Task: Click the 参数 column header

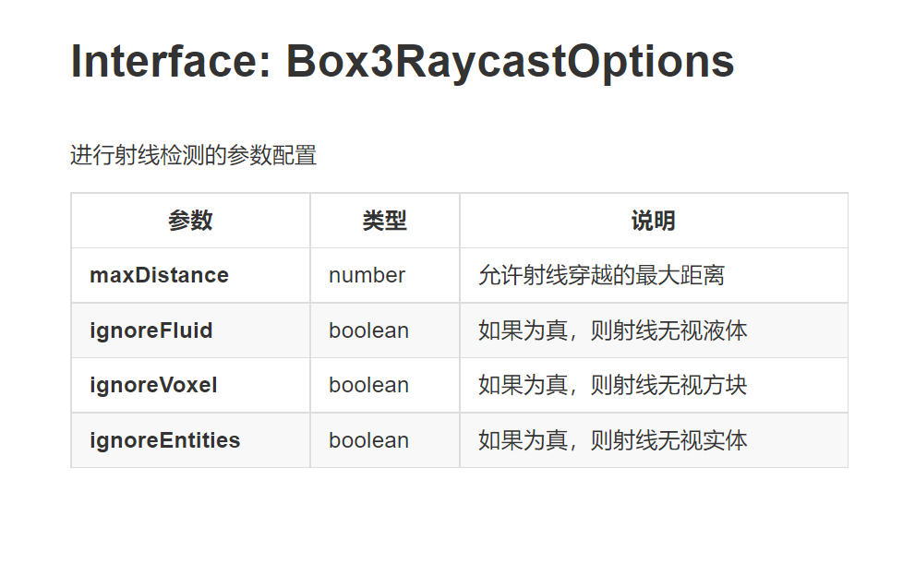Action: (190, 221)
